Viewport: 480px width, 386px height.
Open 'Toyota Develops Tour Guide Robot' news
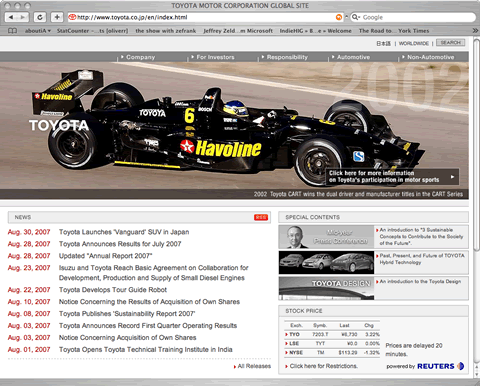click(x=113, y=290)
